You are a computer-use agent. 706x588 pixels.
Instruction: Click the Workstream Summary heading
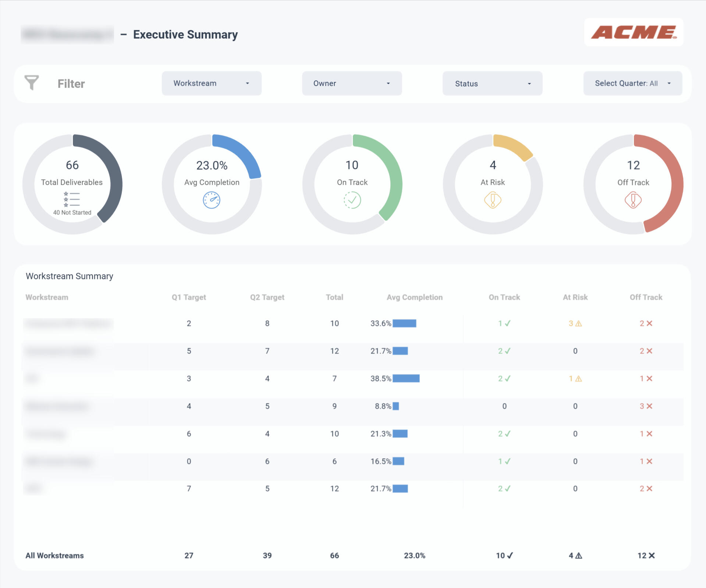click(x=69, y=276)
